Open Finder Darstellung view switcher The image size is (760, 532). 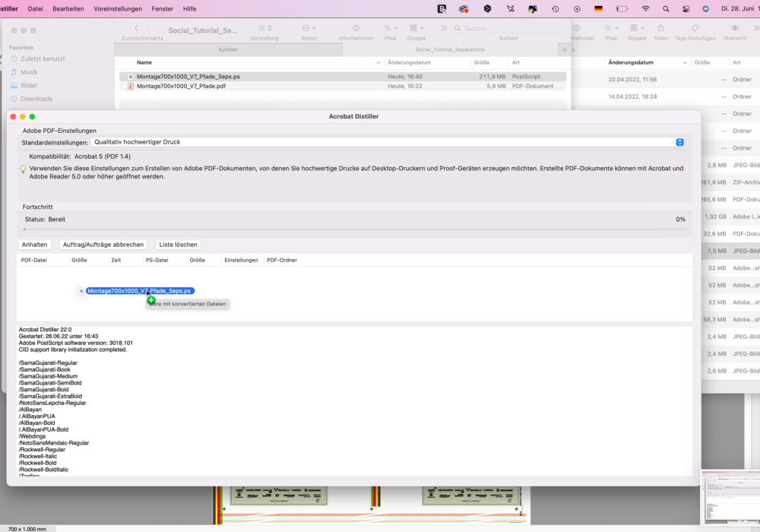264,28
